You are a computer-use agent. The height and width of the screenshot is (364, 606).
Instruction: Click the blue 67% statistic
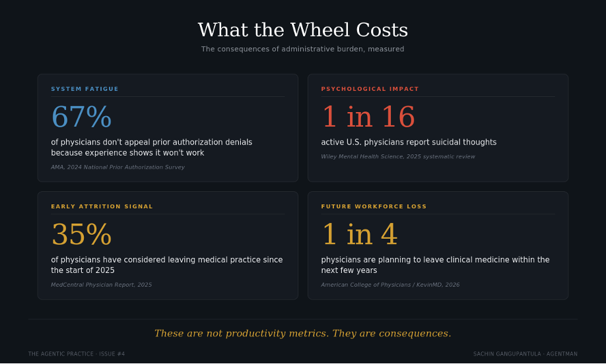(81, 117)
